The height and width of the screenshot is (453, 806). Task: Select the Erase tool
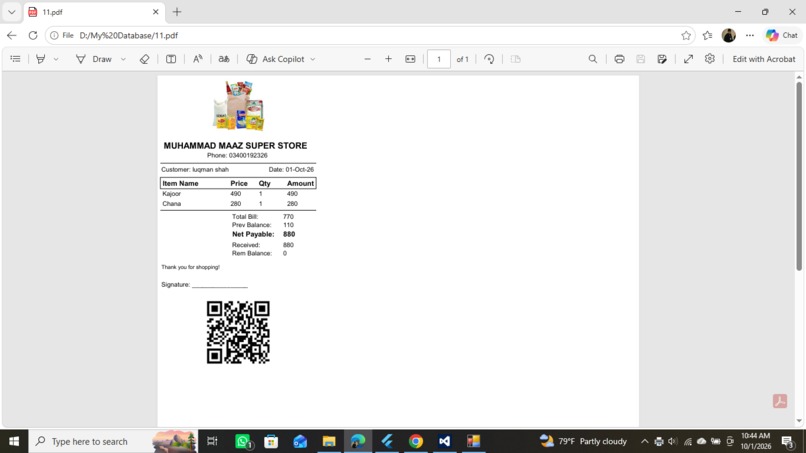[x=144, y=59]
